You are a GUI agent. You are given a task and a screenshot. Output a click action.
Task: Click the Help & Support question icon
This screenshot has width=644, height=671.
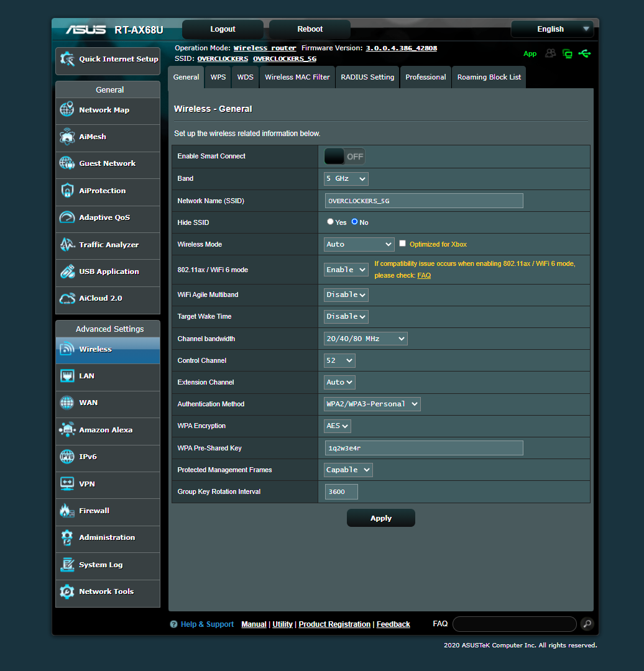(173, 624)
